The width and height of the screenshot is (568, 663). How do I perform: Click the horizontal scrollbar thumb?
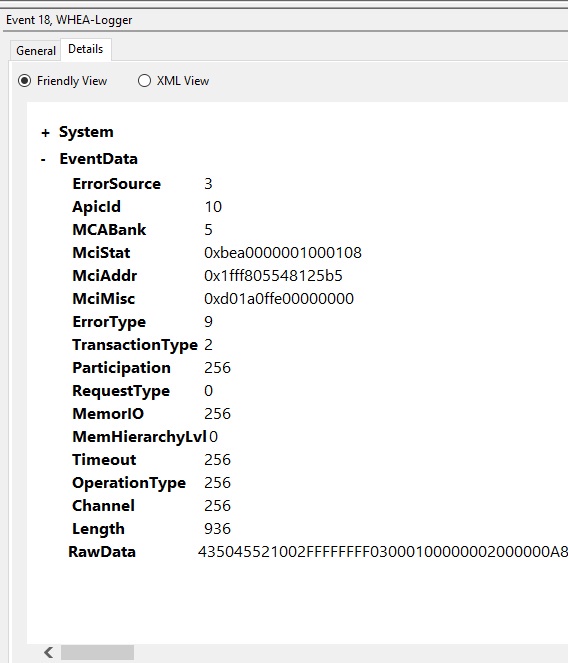click(97, 652)
